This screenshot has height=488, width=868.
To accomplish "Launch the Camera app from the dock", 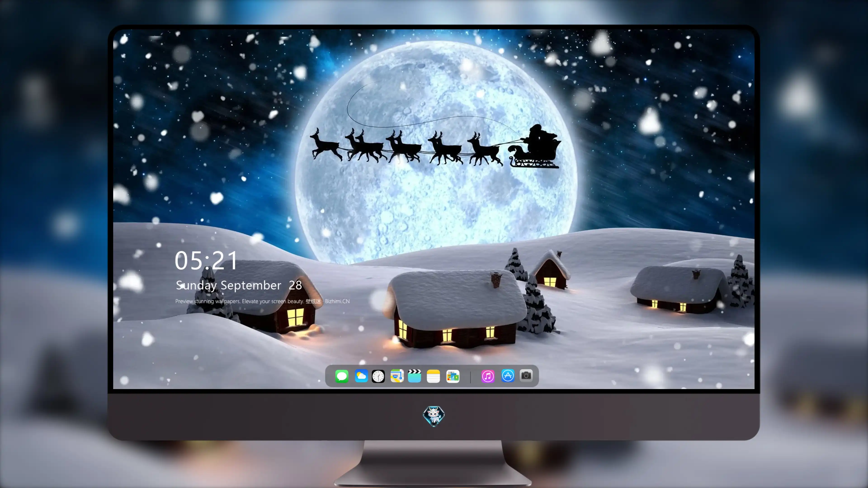I will coord(526,375).
